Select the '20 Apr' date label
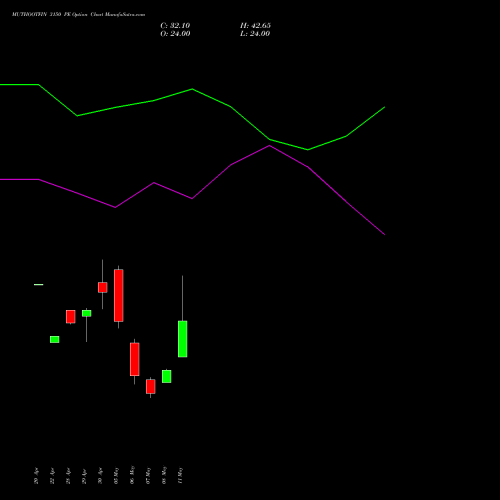This screenshot has height=500, width=500. tap(36, 476)
